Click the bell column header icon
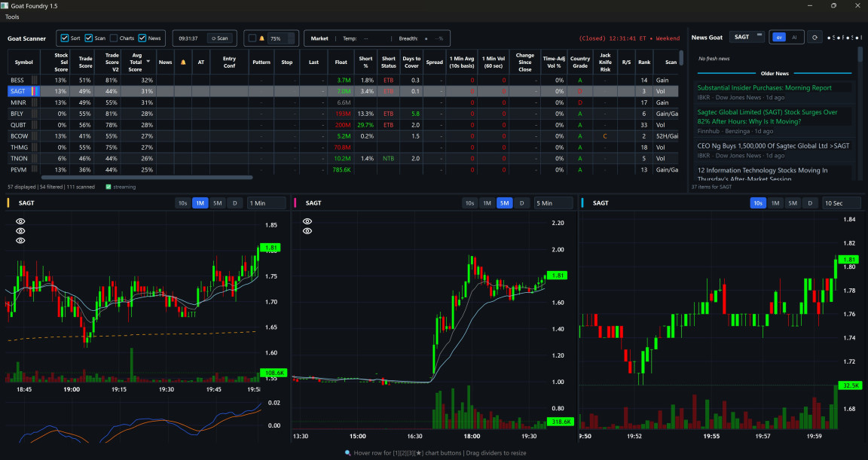Image resolution: width=868 pixels, height=460 pixels. click(x=183, y=62)
